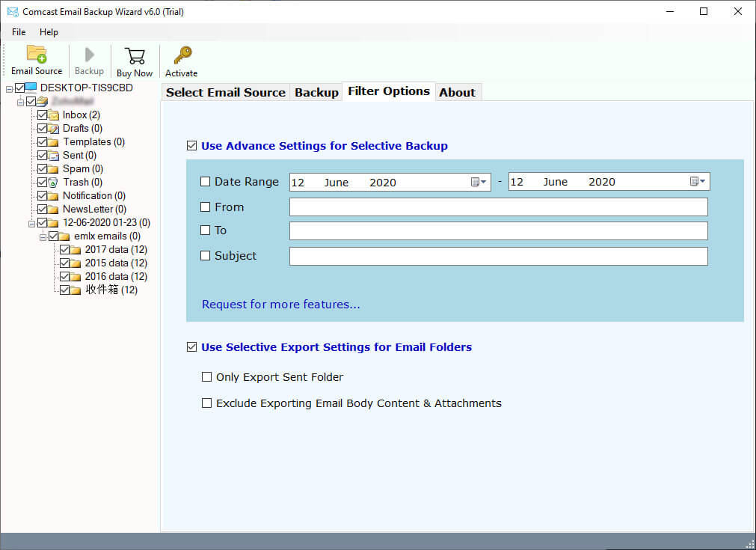Click the From filter text field
Screen dimensions: 756x550
(x=499, y=207)
